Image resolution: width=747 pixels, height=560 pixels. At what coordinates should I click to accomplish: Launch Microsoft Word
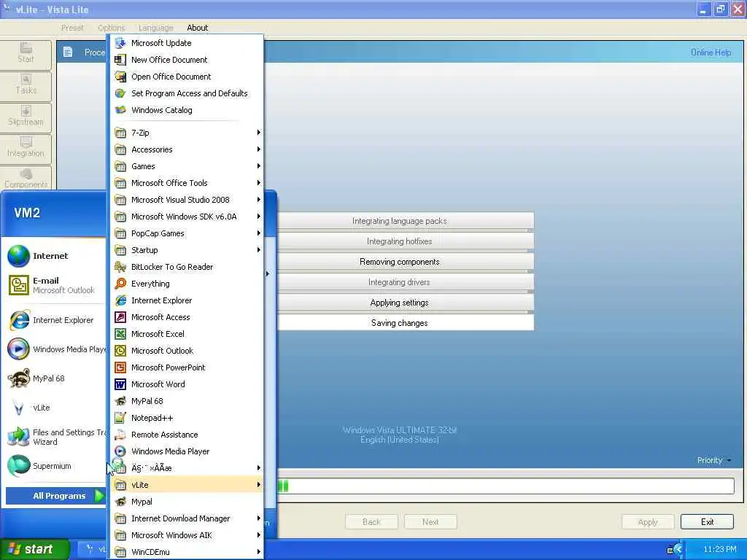coord(186,384)
